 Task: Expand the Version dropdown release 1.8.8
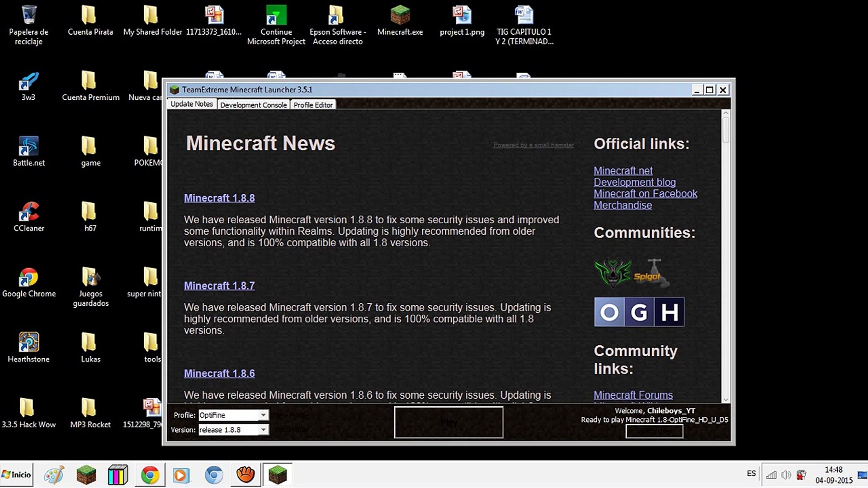coord(263,430)
